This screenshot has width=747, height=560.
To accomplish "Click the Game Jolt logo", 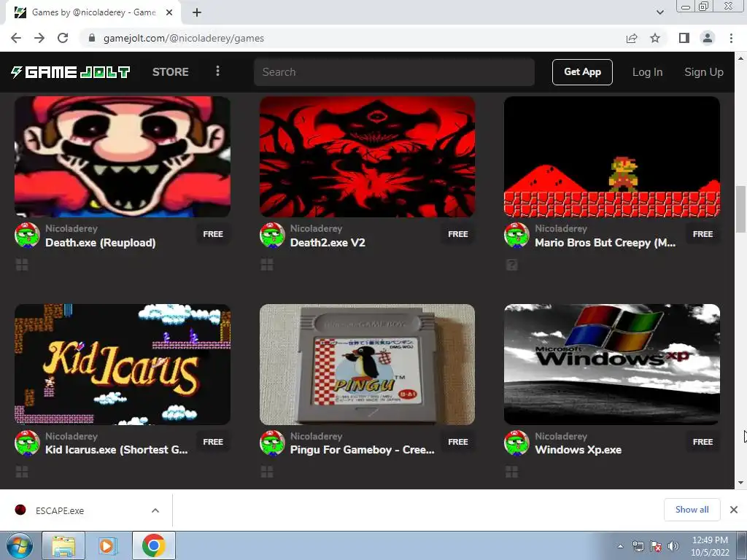I will tap(71, 72).
